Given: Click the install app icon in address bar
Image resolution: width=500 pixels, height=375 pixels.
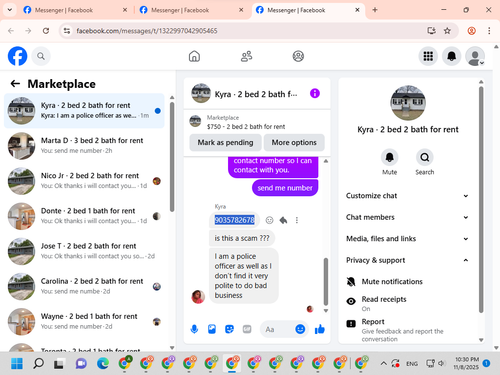Looking at the screenshot, I should pyautogui.click(x=431, y=31).
